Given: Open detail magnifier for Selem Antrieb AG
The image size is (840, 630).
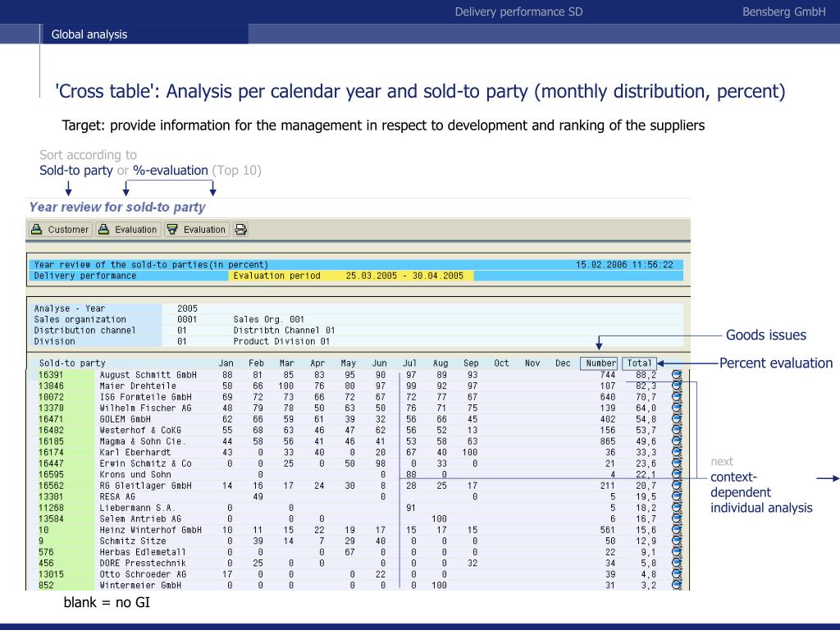Looking at the screenshot, I should click(677, 518).
